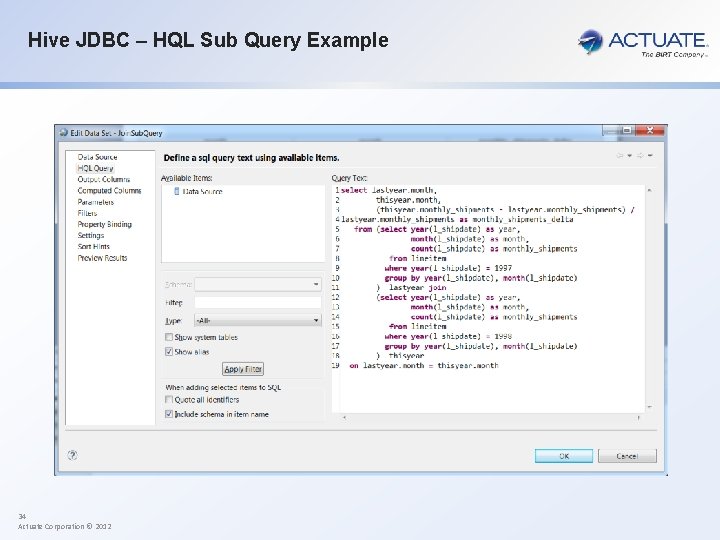Screen dimensions: 720x540
Task: Enable Quote all identifiers checkbox
Action: [x=169, y=399]
